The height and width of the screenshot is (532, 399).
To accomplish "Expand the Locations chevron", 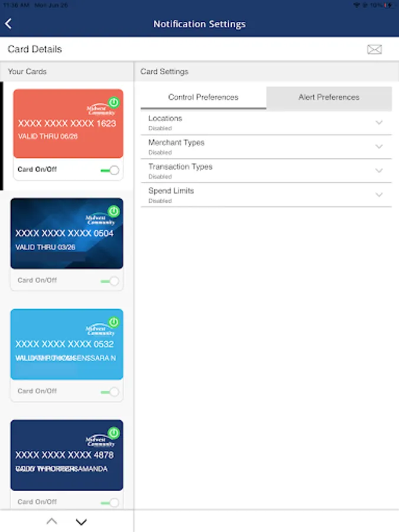I will click(x=379, y=122).
